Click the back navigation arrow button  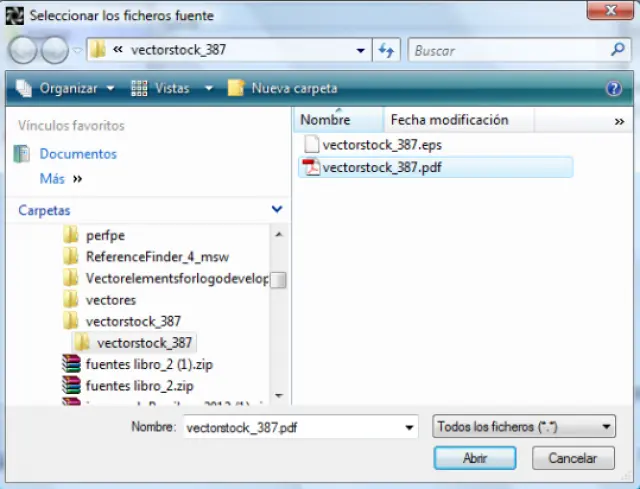coord(24,49)
